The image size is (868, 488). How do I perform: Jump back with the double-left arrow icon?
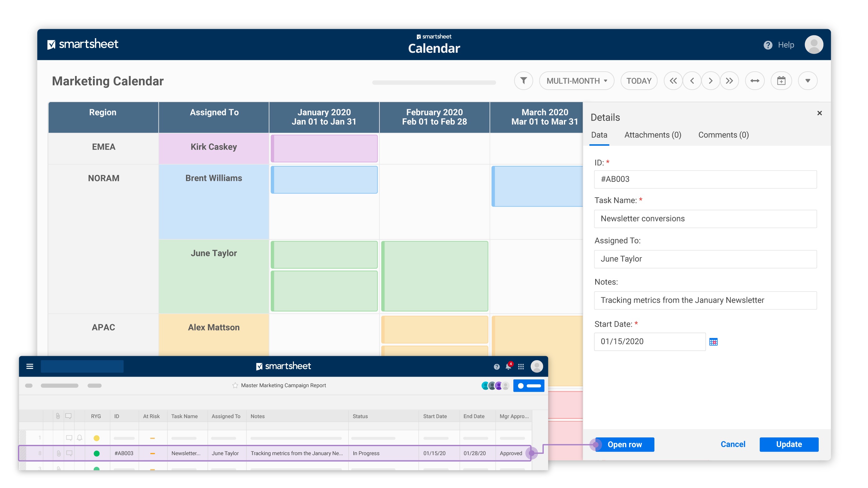(673, 81)
